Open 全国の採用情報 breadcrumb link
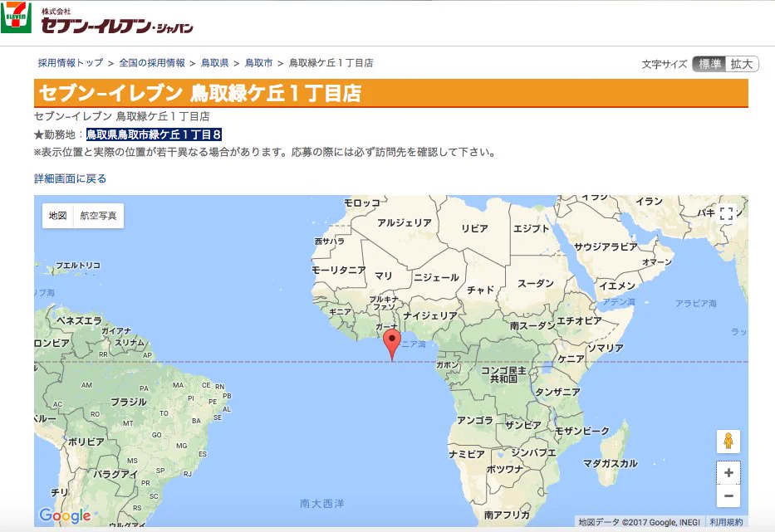Viewport: 775px width, 532px height. [152, 63]
